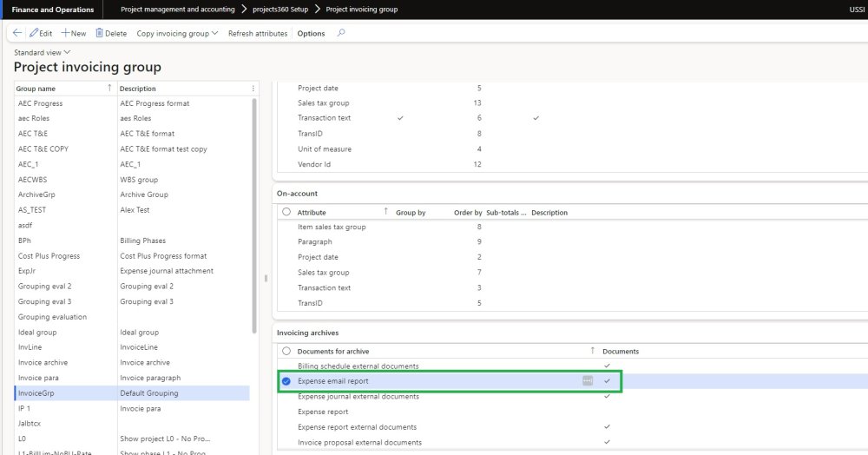Click Finance and Operations home link

click(52, 10)
